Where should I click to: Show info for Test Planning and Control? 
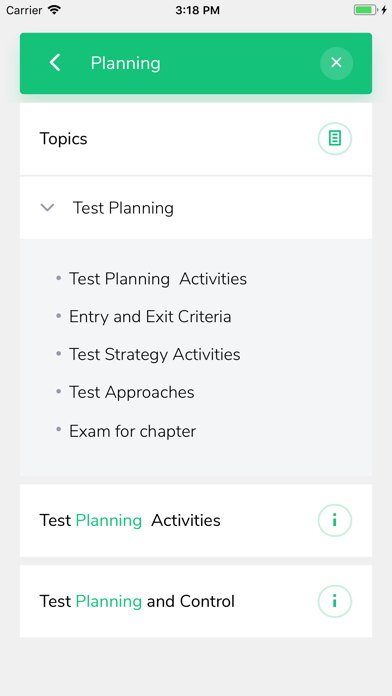pyautogui.click(x=335, y=601)
